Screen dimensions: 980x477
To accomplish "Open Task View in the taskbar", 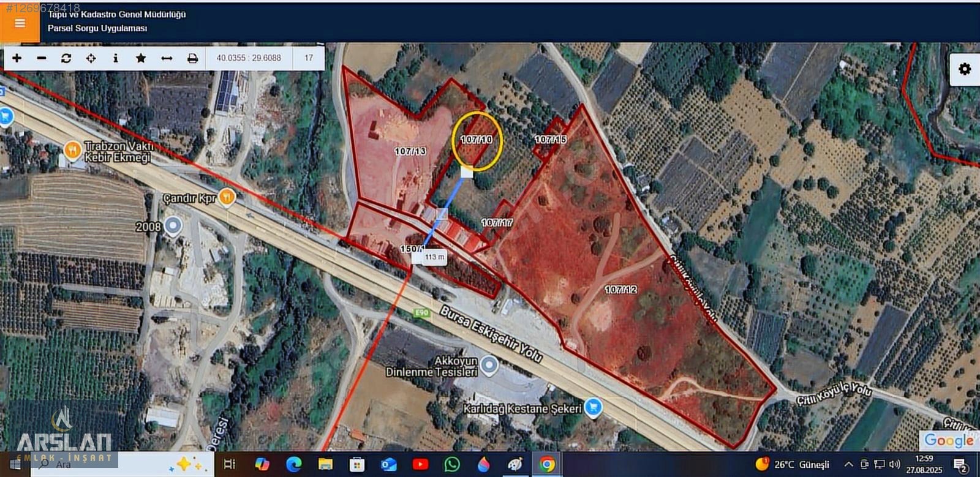I will (x=230, y=464).
